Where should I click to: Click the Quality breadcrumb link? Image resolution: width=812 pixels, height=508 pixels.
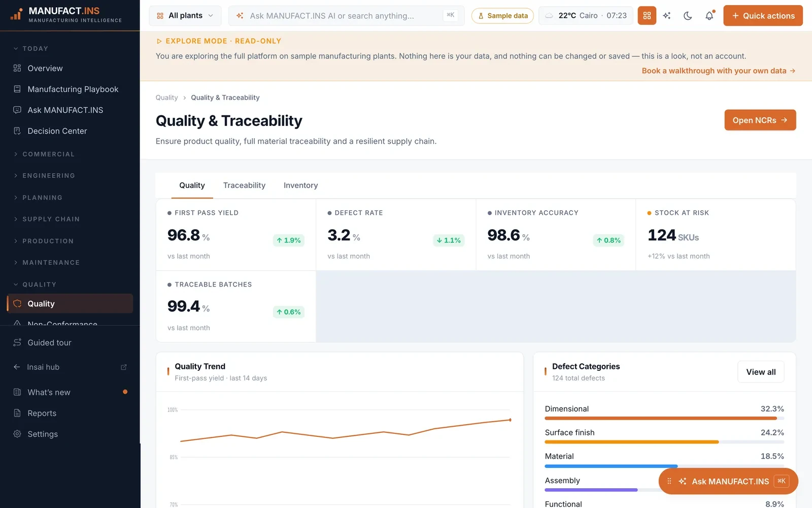tap(166, 98)
